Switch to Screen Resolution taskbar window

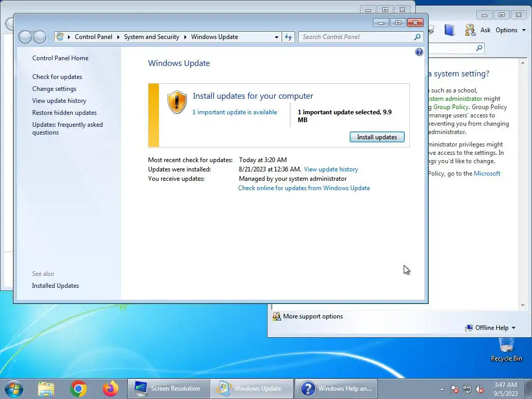pyautogui.click(x=169, y=389)
